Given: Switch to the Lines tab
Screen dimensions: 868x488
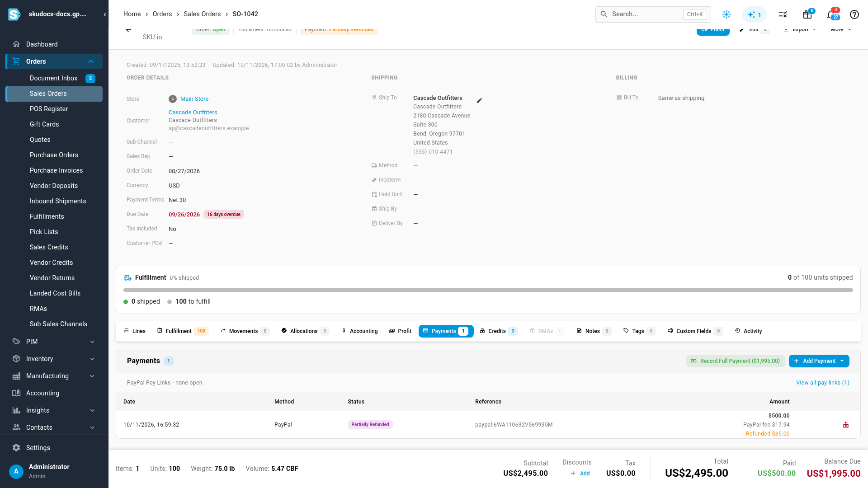Looking at the screenshot, I should point(134,331).
